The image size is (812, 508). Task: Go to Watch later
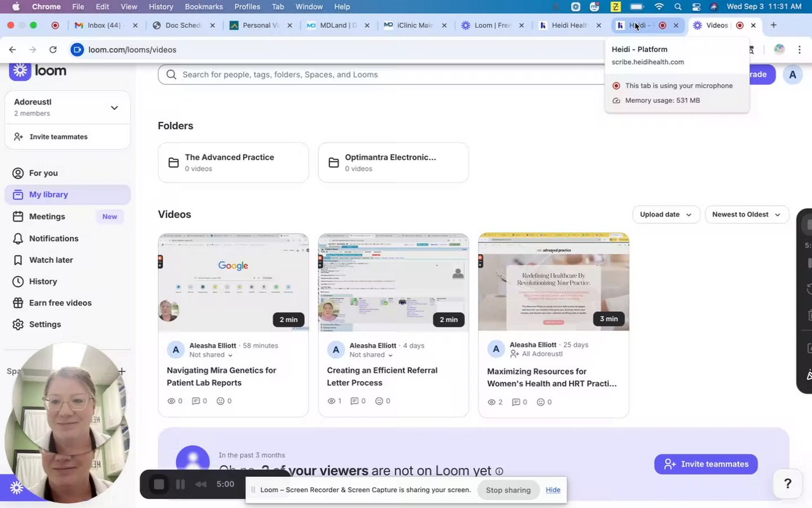point(67,260)
